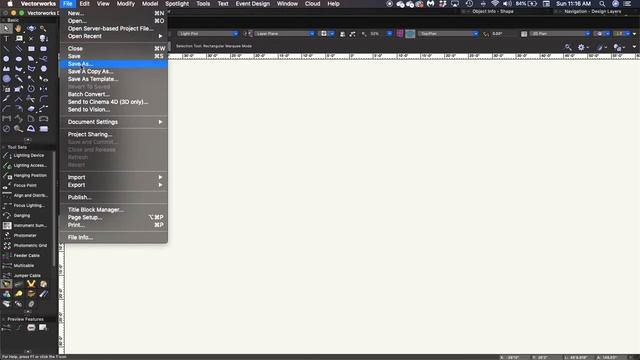Viewport: 640px width, 360px height.
Task: Choose Batch Convert... menu entry
Action: 113,94
